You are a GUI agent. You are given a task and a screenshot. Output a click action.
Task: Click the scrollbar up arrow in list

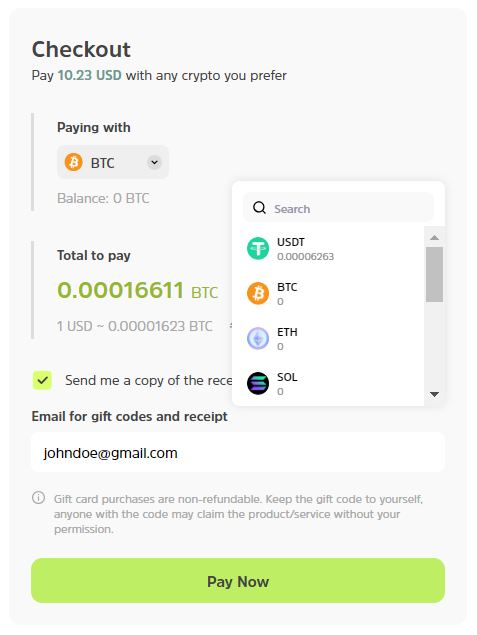pos(434,237)
